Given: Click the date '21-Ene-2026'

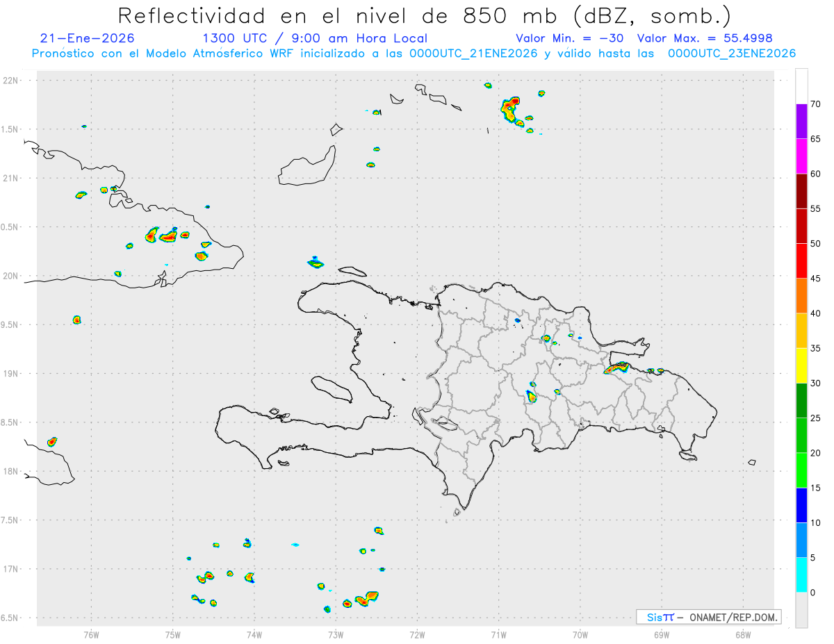Looking at the screenshot, I should (88, 38).
